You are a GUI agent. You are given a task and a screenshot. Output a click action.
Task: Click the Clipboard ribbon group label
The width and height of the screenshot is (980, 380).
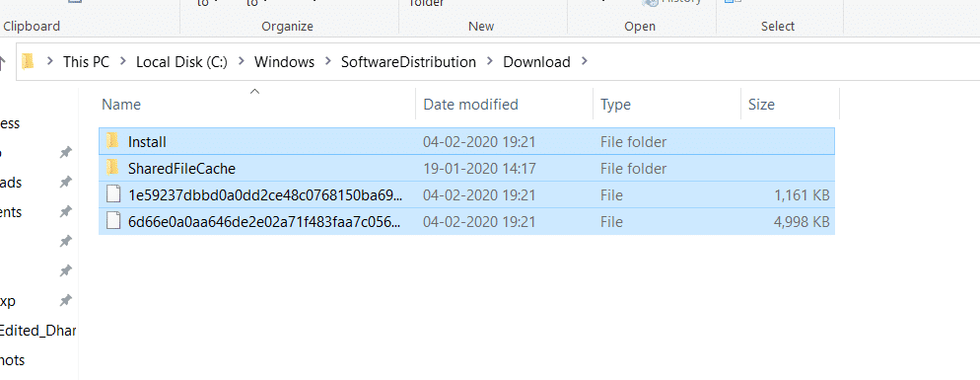pyautogui.click(x=32, y=26)
